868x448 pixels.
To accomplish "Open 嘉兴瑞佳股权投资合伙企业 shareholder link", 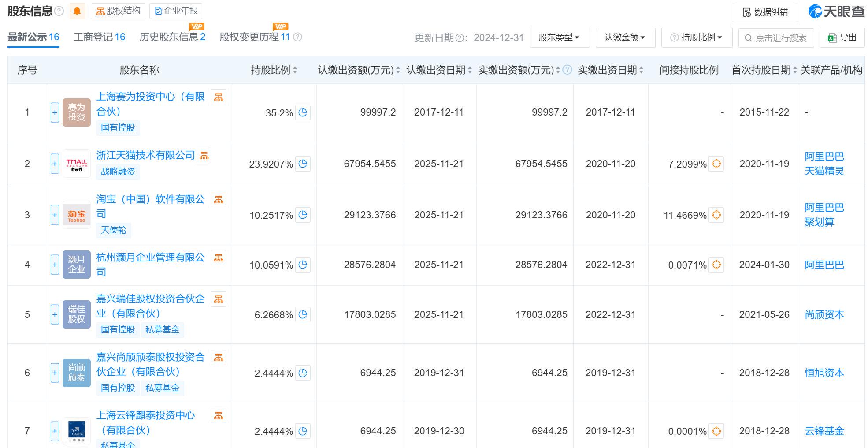I will point(151,306).
